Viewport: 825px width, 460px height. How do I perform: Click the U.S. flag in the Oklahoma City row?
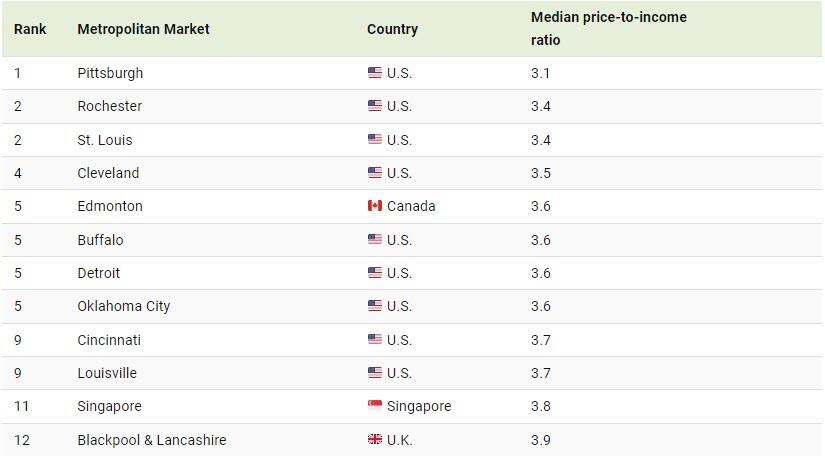tap(375, 306)
